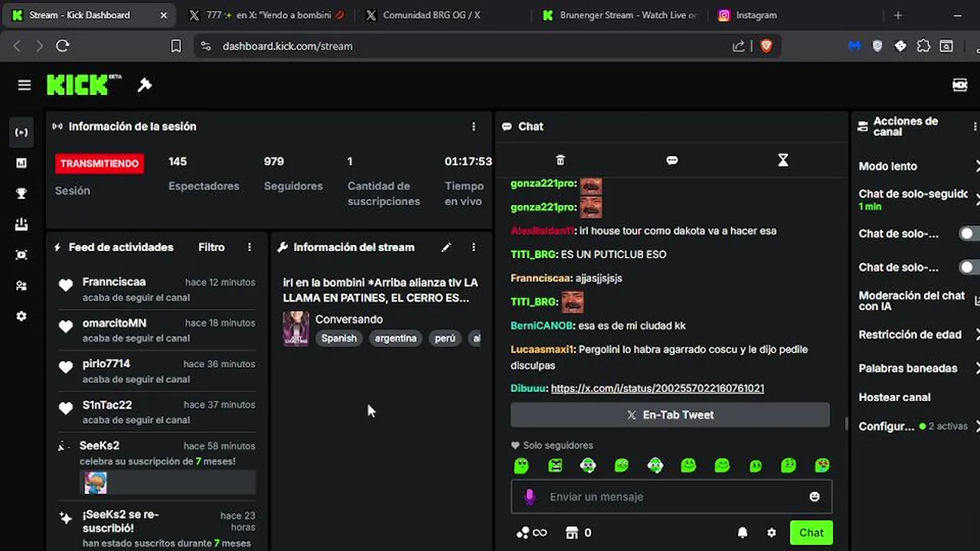Expand Restricción de edad settings
The width and height of the screenshot is (980, 551).
click(978, 334)
